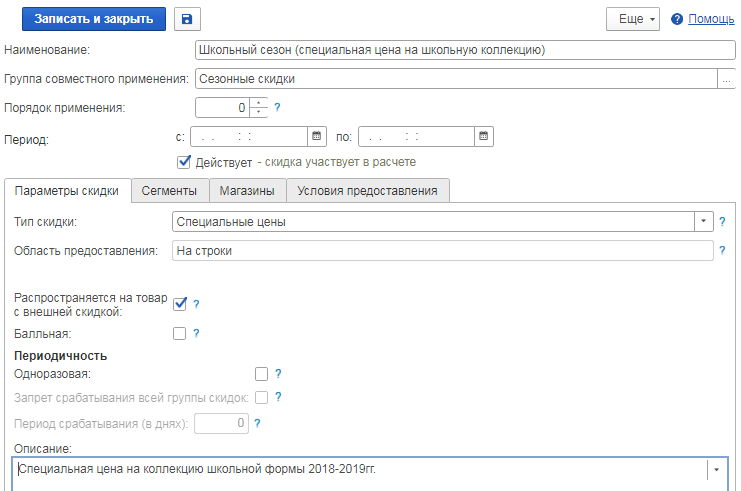The image size is (741, 491).
Task: Click the Группа совместного применения field
Action: [x=456, y=79]
